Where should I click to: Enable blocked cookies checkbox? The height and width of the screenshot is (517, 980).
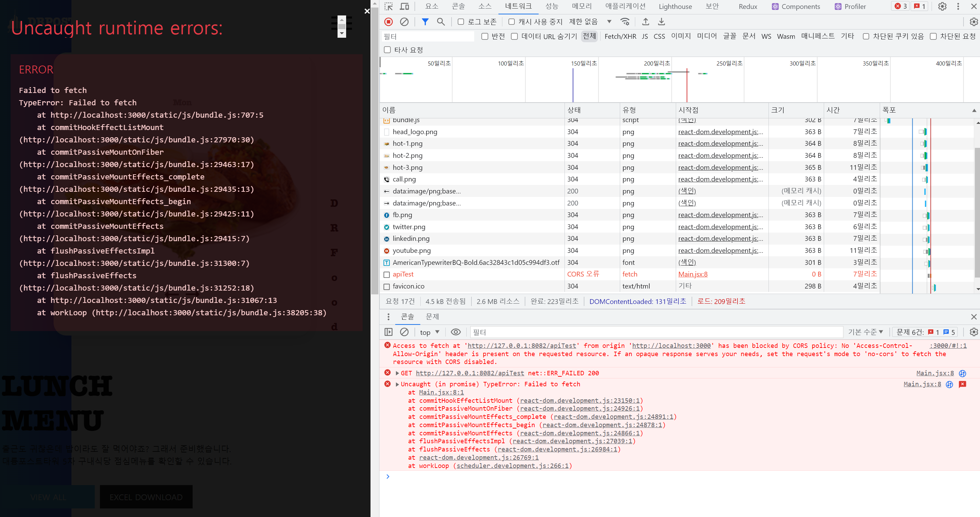pyautogui.click(x=866, y=36)
